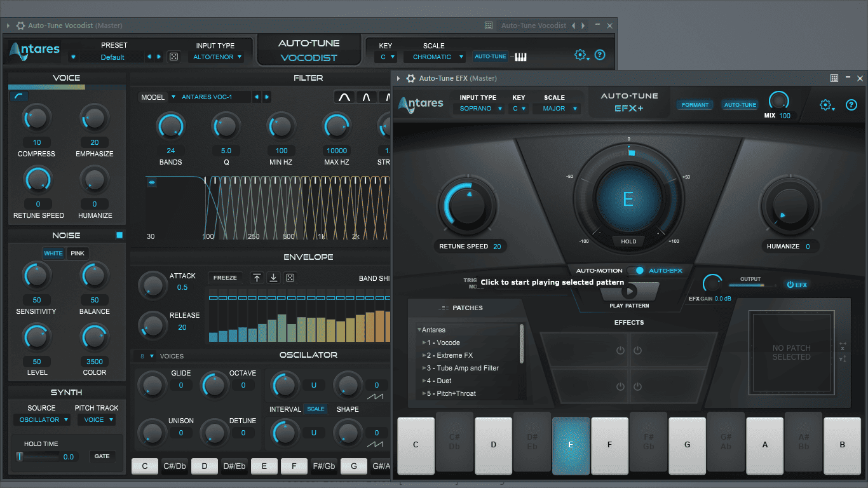Image resolution: width=868 pixels, height=488 pixels.
Task: Click the Vocodist preset randomize dice icon
Action: [x=173, y=57]
